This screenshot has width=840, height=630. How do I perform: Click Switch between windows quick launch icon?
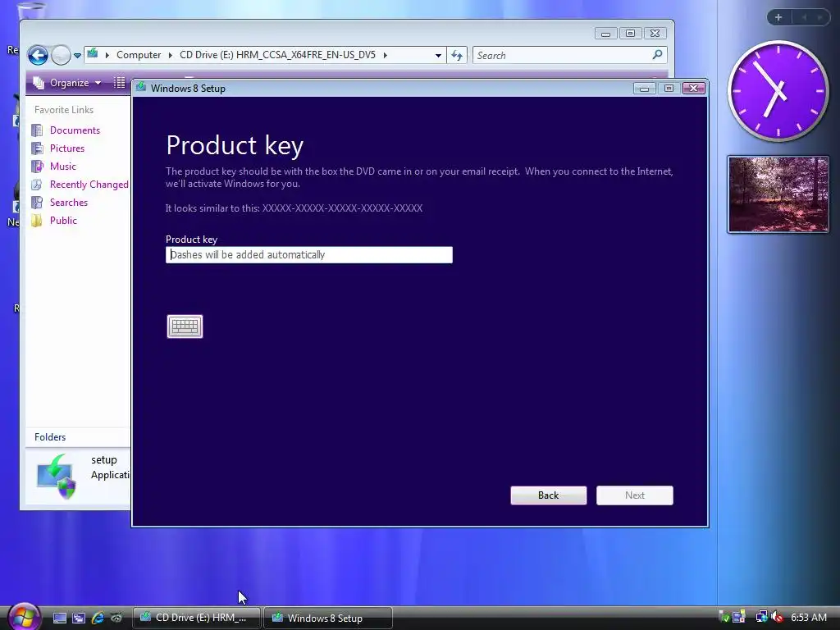78,618
